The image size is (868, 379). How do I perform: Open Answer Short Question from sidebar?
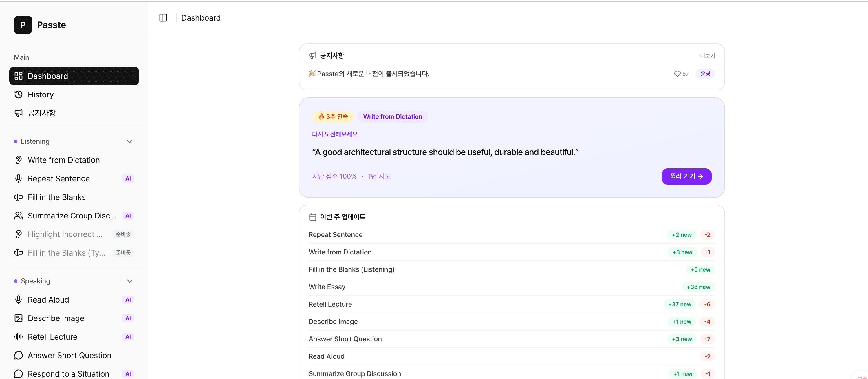[69, 355]
